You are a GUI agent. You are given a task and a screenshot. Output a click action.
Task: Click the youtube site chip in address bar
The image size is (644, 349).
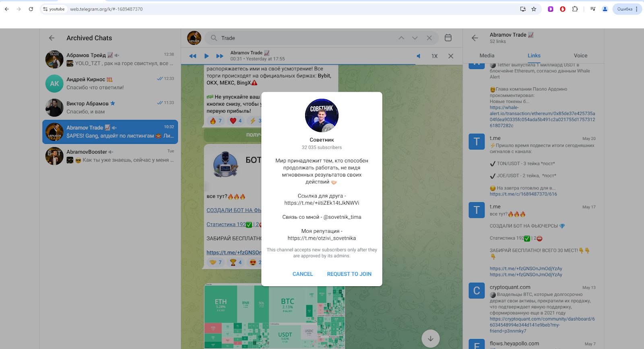tap(54, 9)
